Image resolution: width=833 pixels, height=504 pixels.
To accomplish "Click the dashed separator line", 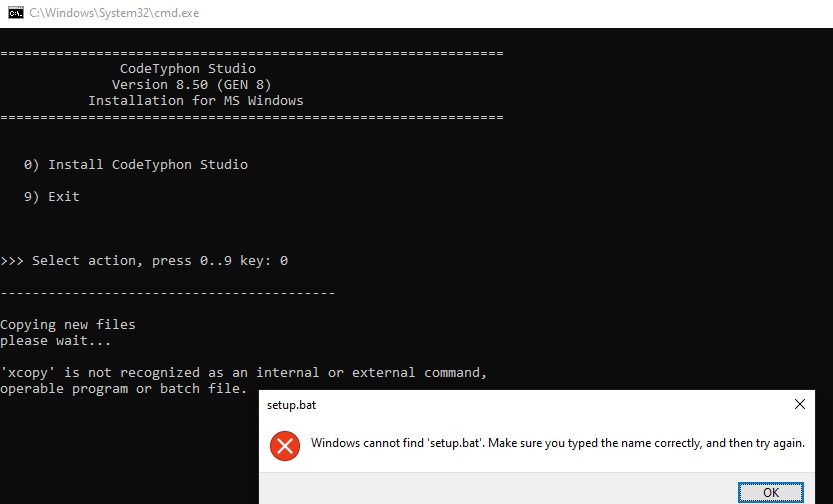I will (x=167, y=293).
